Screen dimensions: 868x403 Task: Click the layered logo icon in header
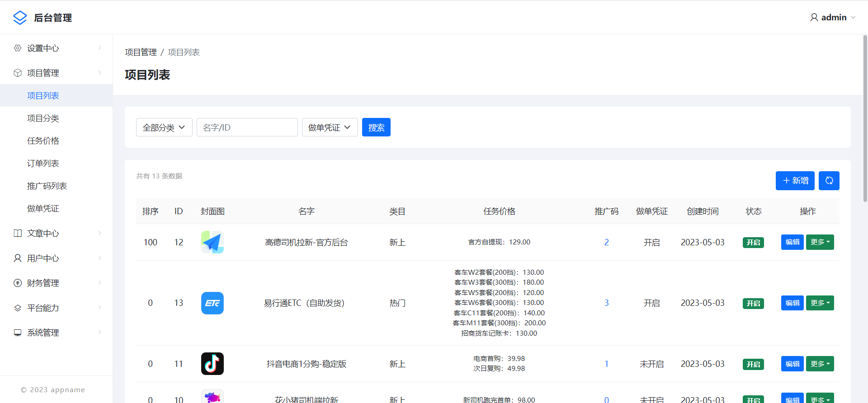20,18
